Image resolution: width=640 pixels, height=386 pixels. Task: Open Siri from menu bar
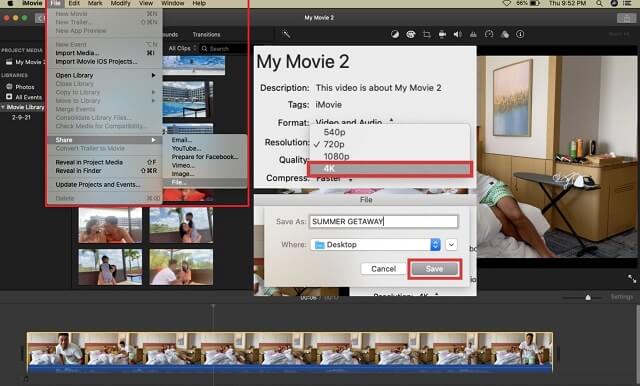click(614, 3)
